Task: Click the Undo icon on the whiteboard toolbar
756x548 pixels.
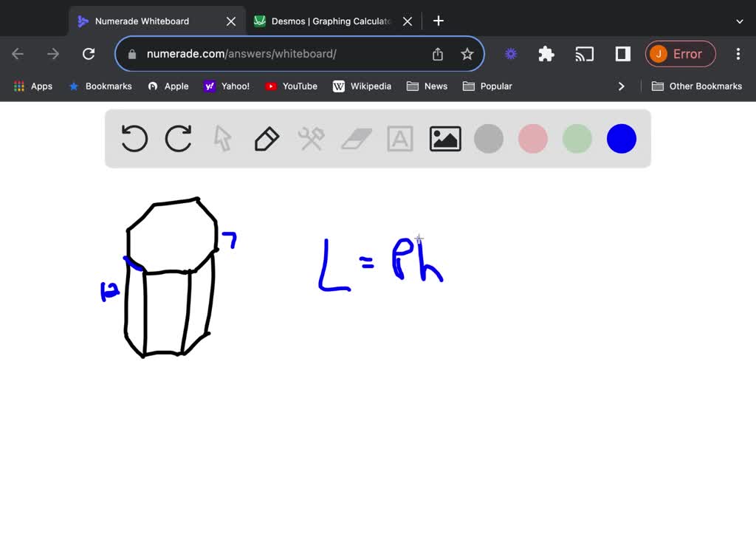Action: click(x=134, y=138)
